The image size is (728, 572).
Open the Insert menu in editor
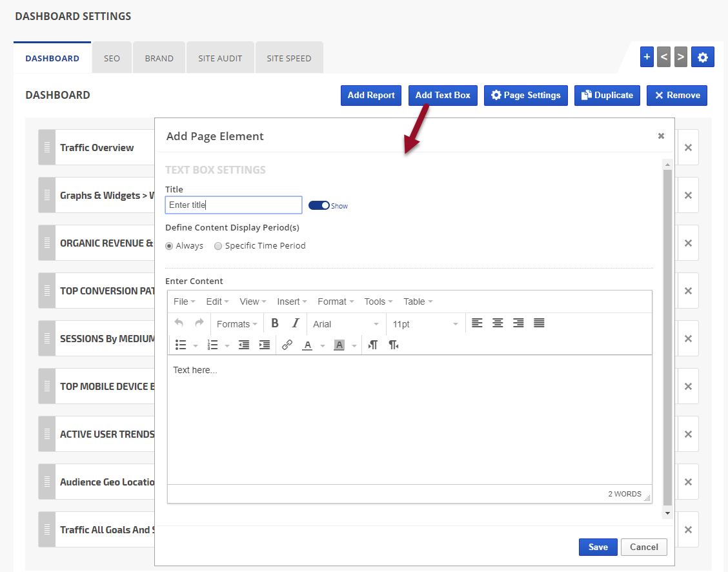tap(292, 301)
